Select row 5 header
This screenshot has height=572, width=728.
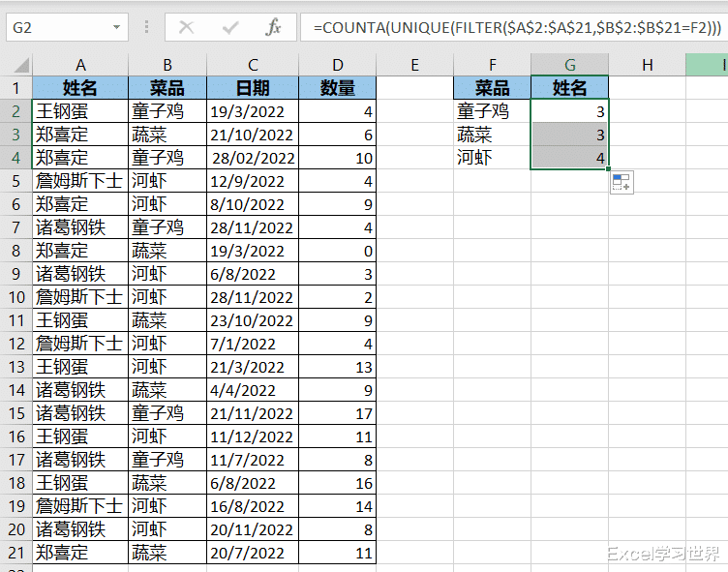(16, 181)
